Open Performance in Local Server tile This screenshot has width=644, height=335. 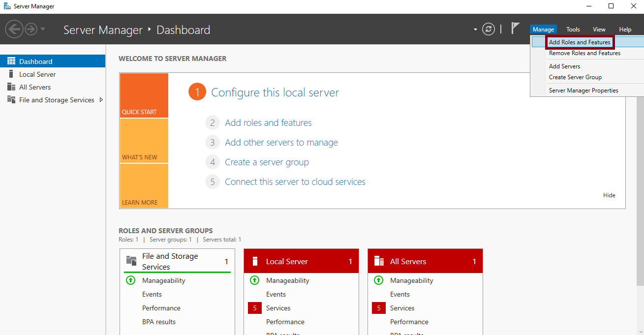(x=285, y=322)
